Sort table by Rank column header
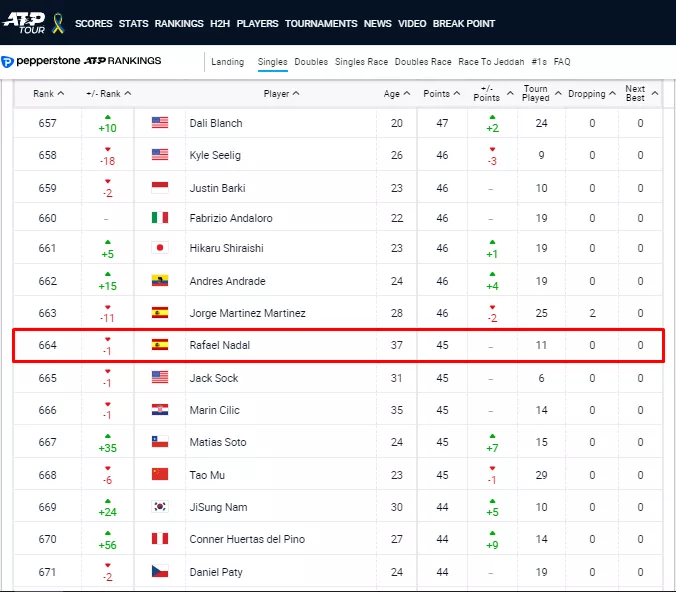Image resolution: width=676 pixels, height=592 pixels. click(48, 93)
